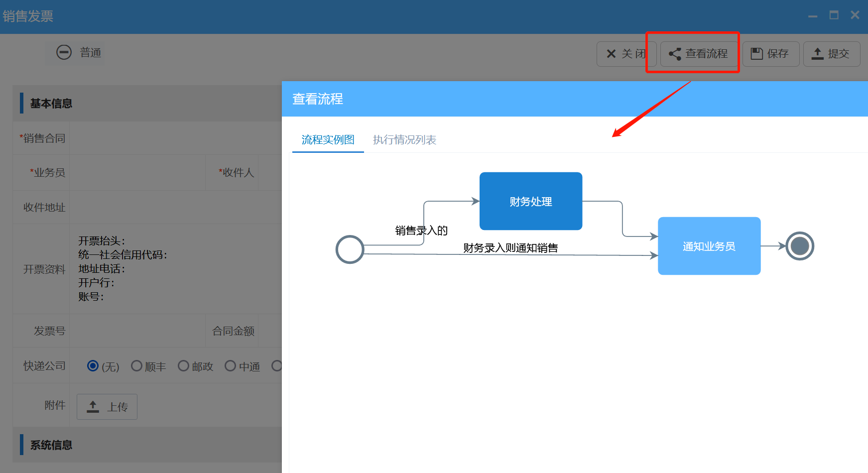Maximize the 销售发票 window
The image size is (868, 473).
point(834,15)
